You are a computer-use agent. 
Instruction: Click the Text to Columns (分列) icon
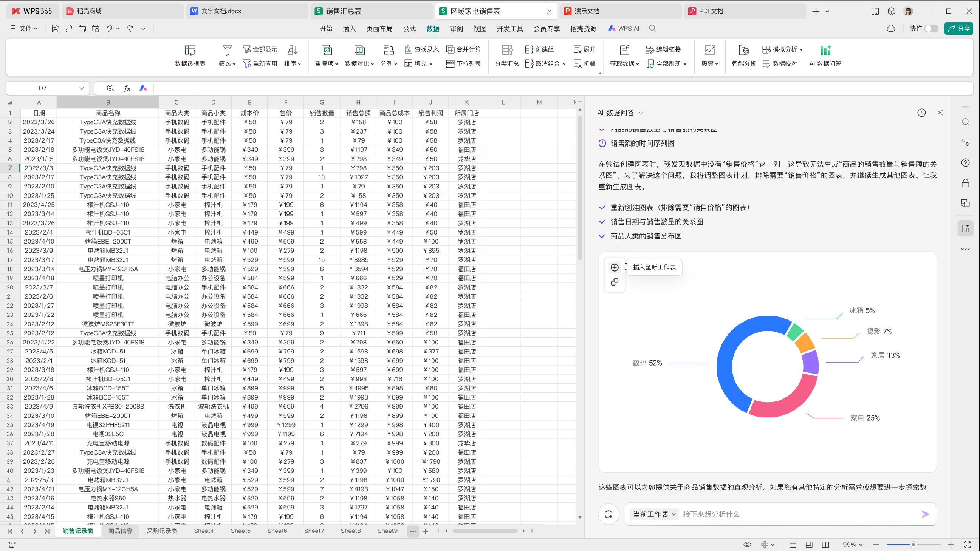tap(389, 50)
